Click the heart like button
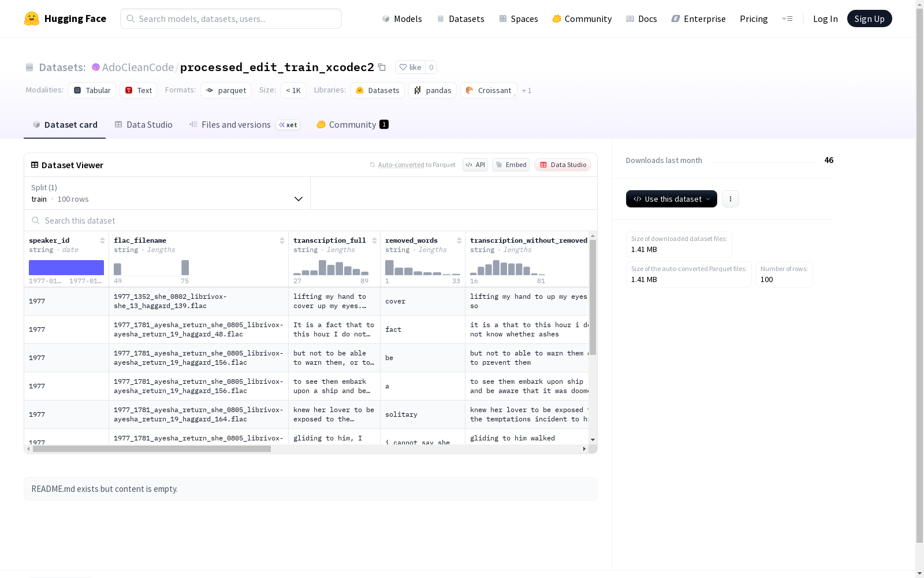This screenshot has height=578, width=924. 410,67
